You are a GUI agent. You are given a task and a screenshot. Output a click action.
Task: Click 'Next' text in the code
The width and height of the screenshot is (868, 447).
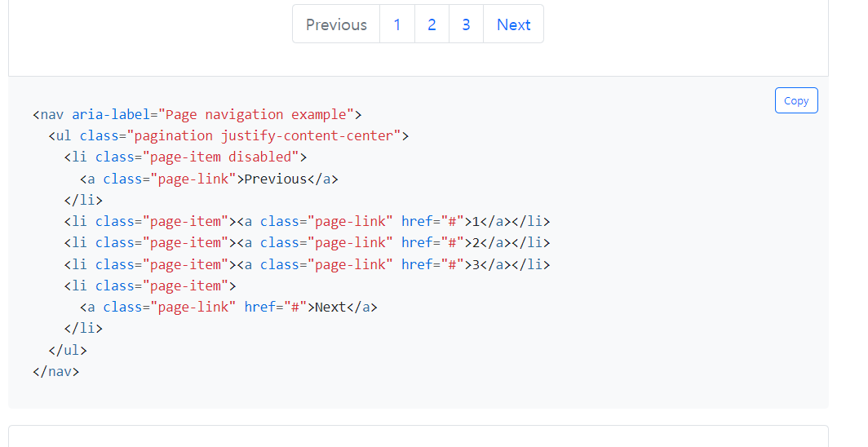click(330, 307)
